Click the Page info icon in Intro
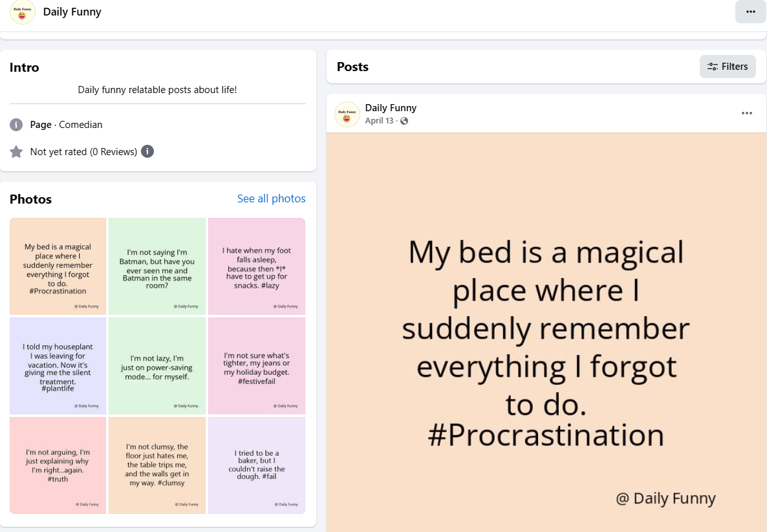Screen dimensions: 767x532 click(x=16, y=125)
